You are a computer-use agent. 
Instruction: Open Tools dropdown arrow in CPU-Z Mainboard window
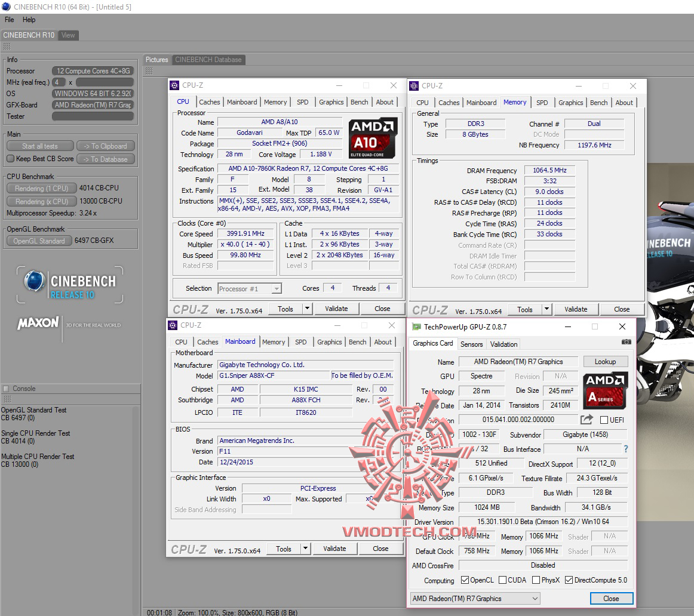tap(305, 549)
